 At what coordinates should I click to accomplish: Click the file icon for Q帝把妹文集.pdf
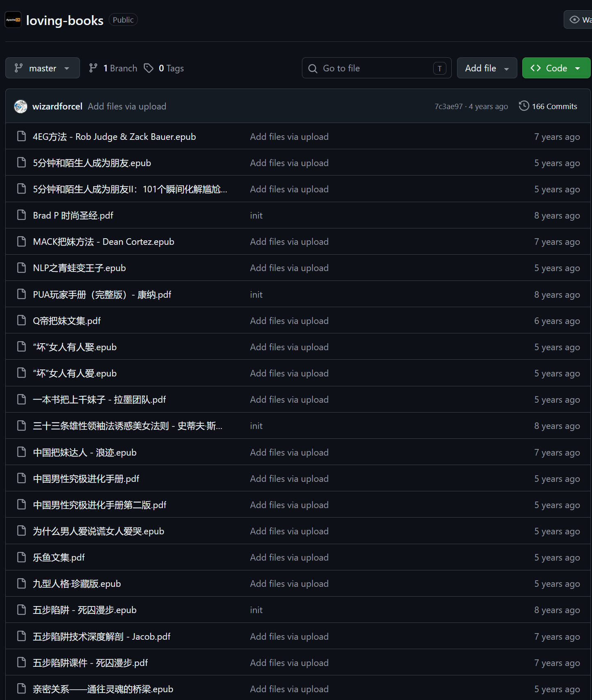coord(21,321)
